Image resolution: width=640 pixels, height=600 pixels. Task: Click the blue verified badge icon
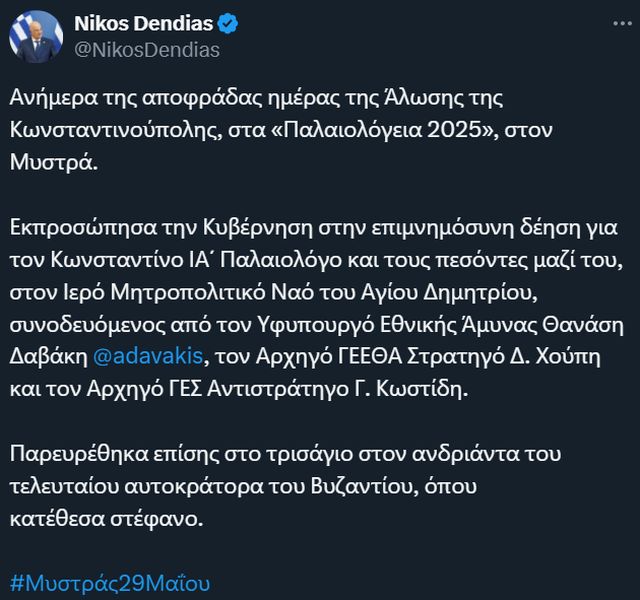[225, 24]
